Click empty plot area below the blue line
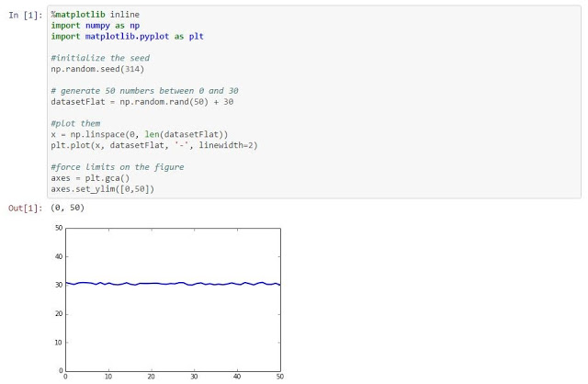The height and width of the screenshot is (384, 588). 172,331
